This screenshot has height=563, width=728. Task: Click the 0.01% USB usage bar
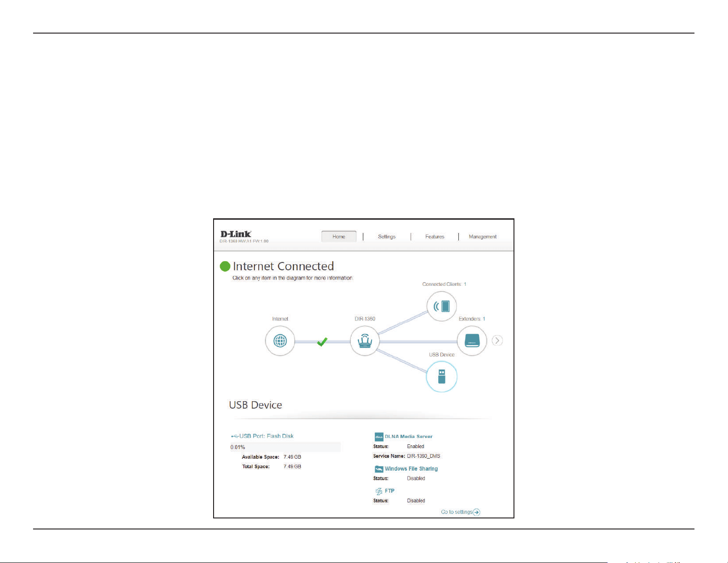(x=285, y=447)
